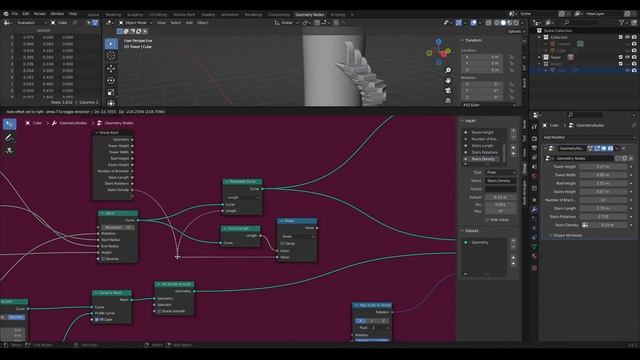Viewport: 640px width, 360px height.
Task: Switch to rendered viewport shading mode
Action: point(516,23)
